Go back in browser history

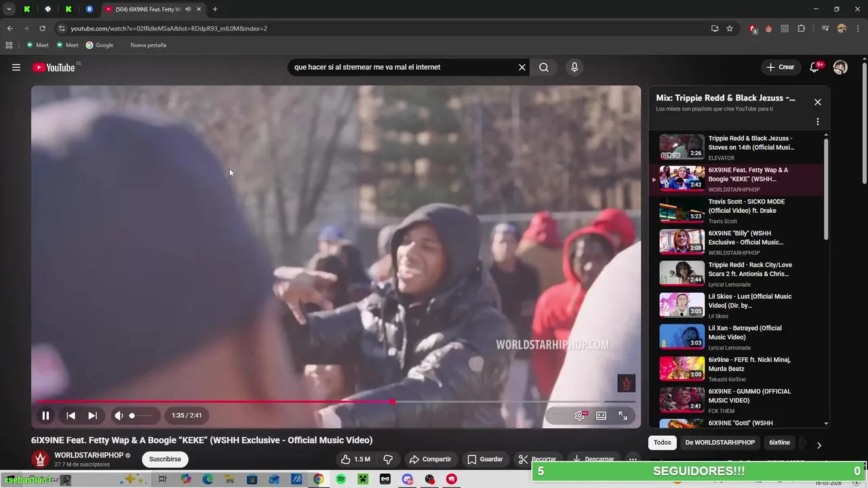9,28
